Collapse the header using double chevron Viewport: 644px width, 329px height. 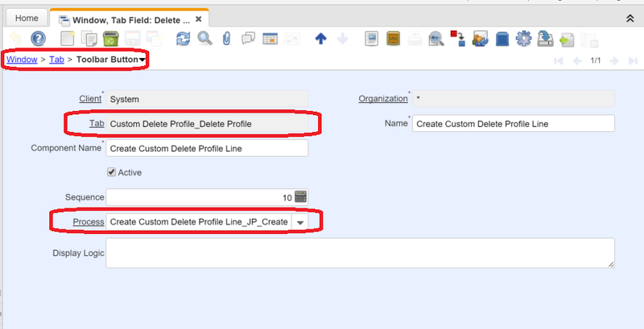click(x=629, y=17)
